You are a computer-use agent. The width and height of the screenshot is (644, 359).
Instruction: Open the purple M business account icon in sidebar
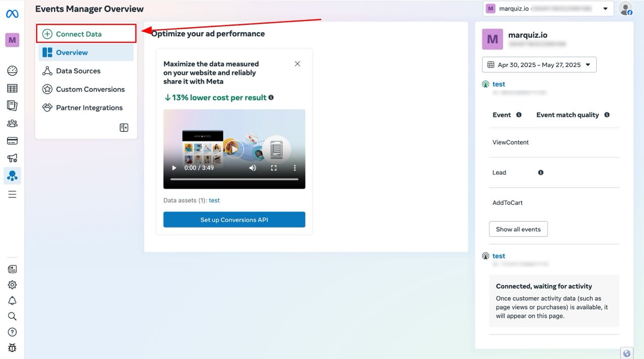12,40
